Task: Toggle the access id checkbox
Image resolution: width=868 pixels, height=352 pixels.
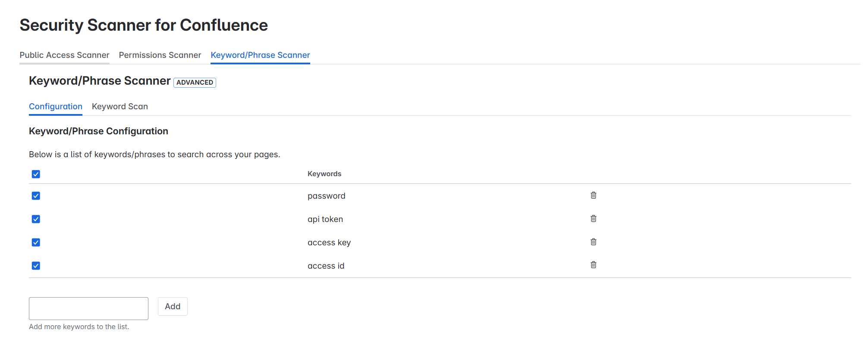Action: pyautogui.click(x=36, y=266)
